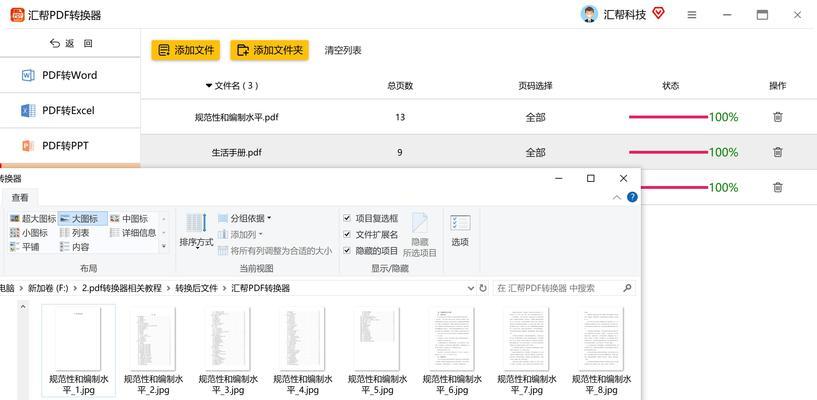Toggle the 隐藏的项目 checkbox
The image size is (817, 400).
(x=347, y=251)
